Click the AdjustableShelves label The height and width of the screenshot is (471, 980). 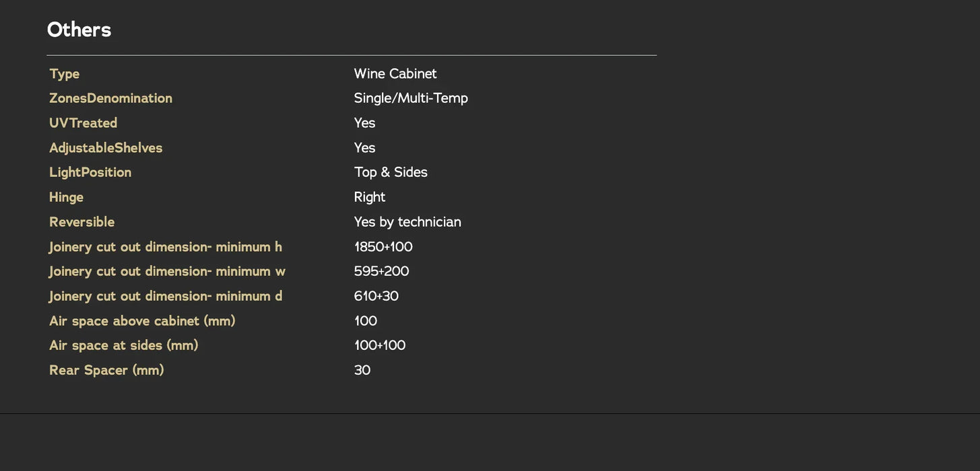coord(106,148)
